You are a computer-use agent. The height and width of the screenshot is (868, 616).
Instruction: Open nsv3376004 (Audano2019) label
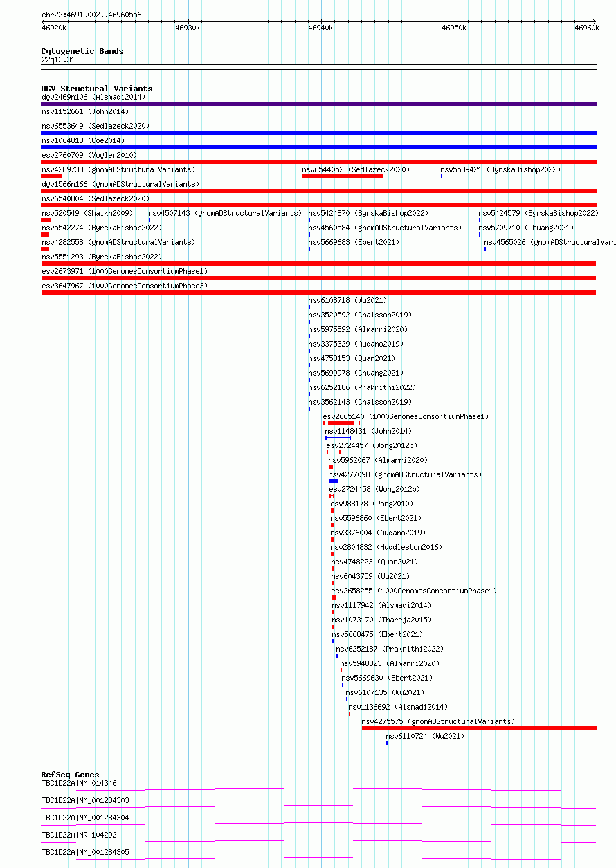[x=379, y=533]
